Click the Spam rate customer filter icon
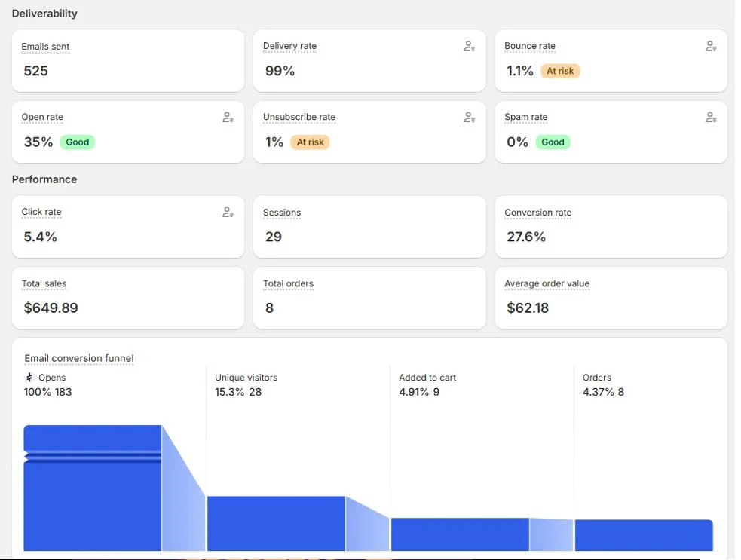The image size is (741, 560). coord(711,117)
